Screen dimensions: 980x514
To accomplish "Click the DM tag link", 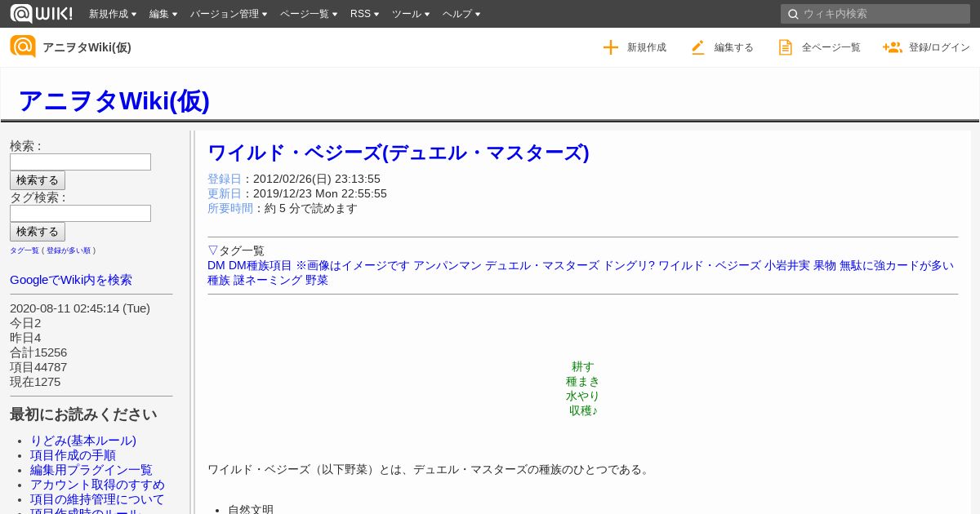I will (216, 265).
